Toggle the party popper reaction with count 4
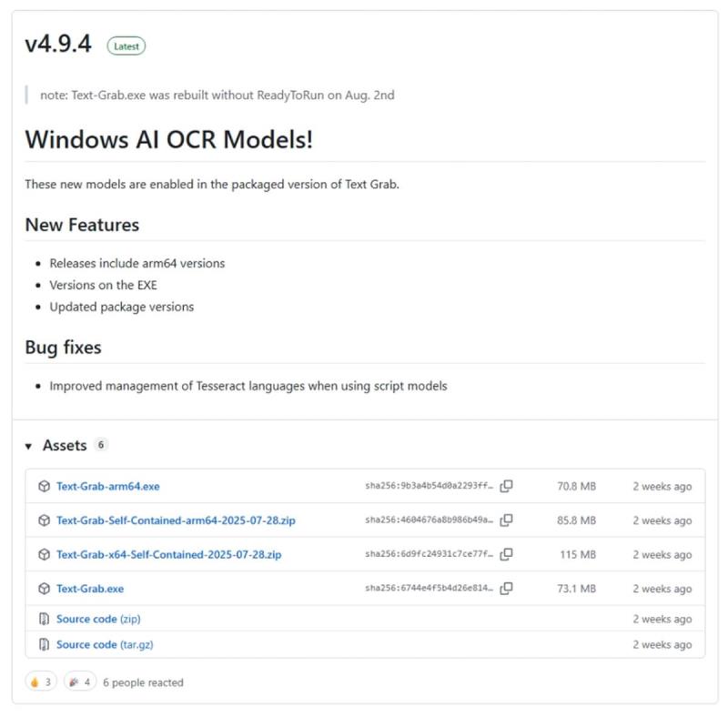Screen dimensions: 728x717 pos(80,682)
